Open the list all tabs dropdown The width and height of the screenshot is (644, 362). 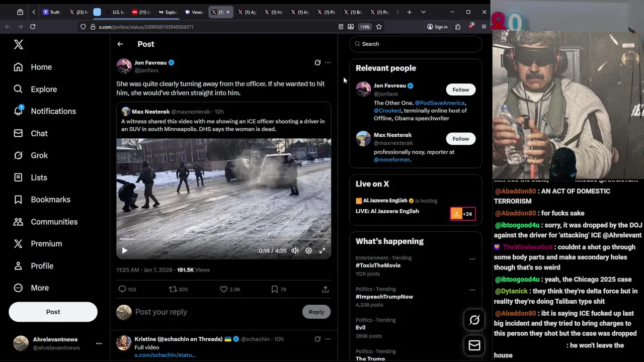pos(423,12)
